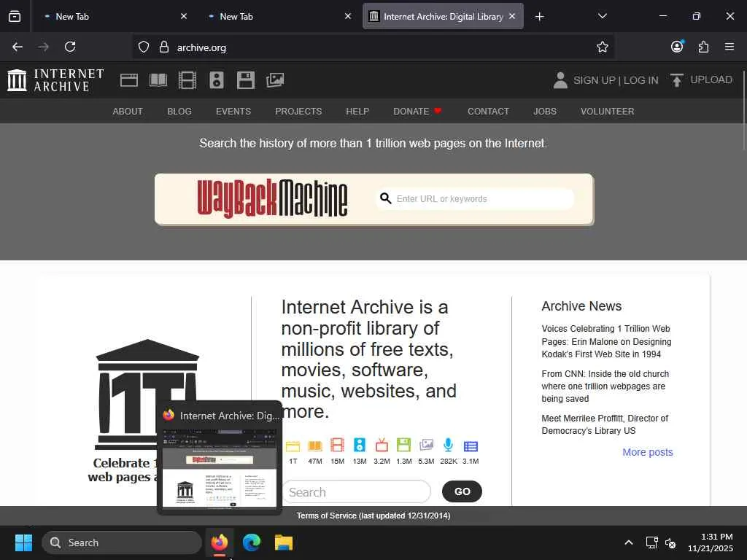Open the 3.1M collections list icon
The image size is (747, 560).
[x=471, y=446]
